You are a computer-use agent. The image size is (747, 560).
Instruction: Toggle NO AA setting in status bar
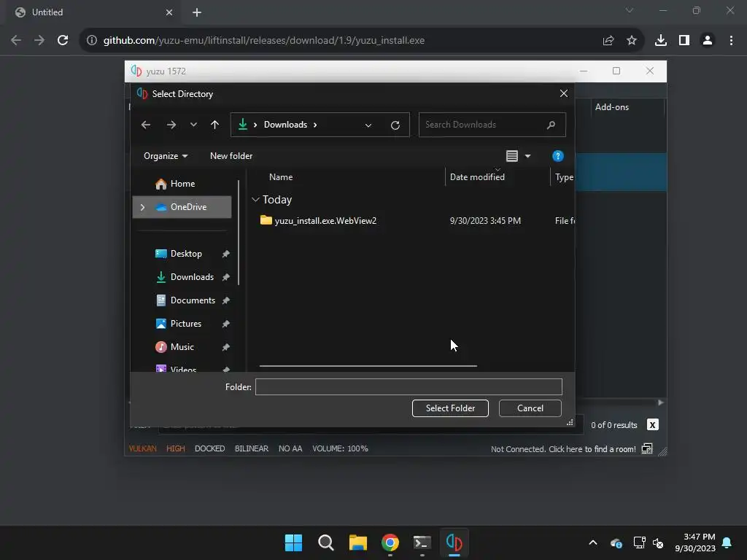coord(290,448)
